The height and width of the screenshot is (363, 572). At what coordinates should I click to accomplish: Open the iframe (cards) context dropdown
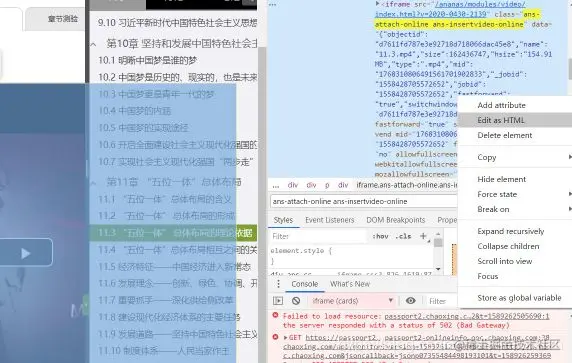(x=352, y=301)
